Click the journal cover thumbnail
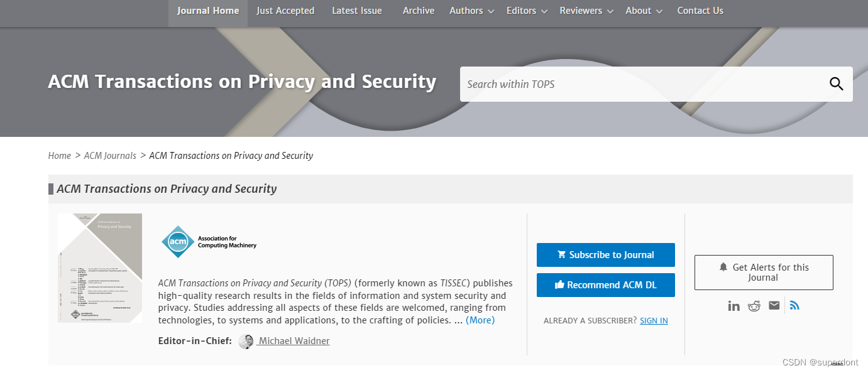Viewport: 868px width, 373px height. 99,268
